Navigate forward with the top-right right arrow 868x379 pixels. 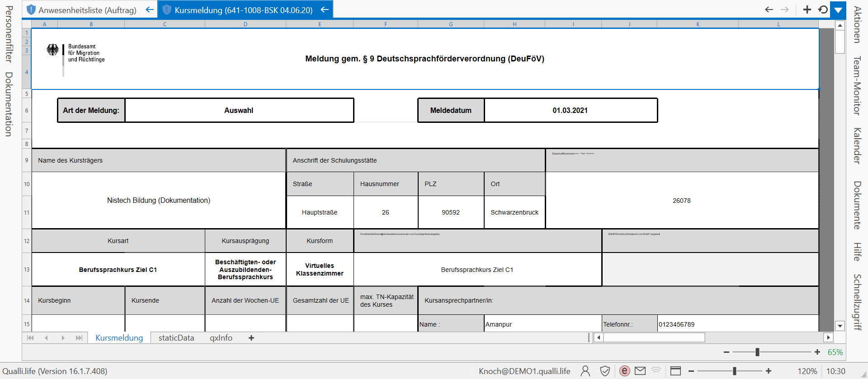click(785, 9)
